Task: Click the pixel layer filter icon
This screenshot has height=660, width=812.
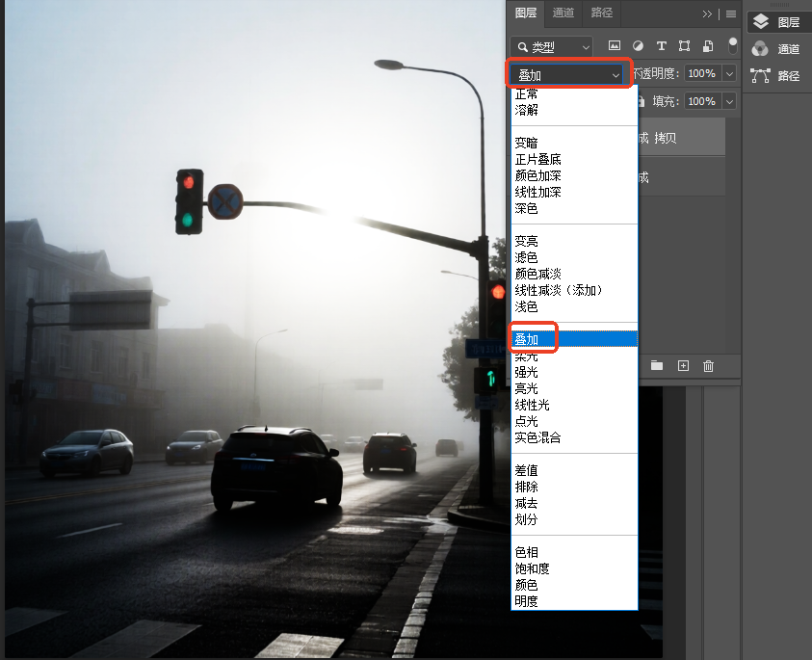Action: click(615, 45)
